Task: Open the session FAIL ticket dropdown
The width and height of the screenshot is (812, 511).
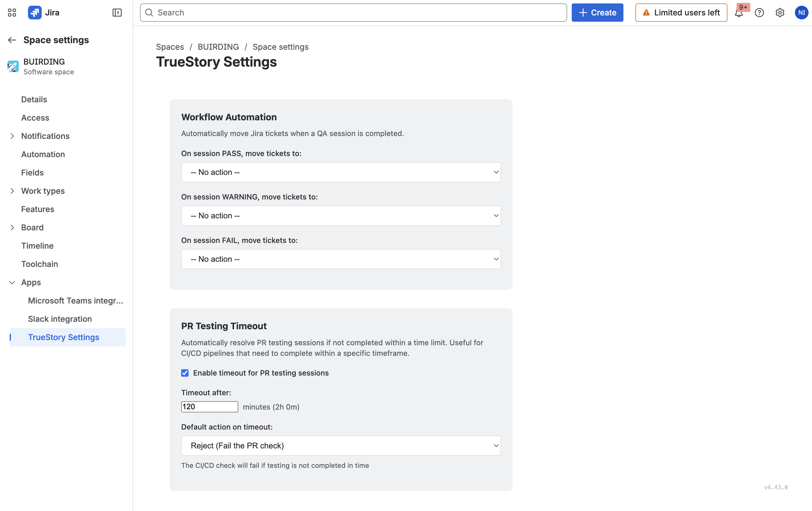Action: (x=341, y=259)
